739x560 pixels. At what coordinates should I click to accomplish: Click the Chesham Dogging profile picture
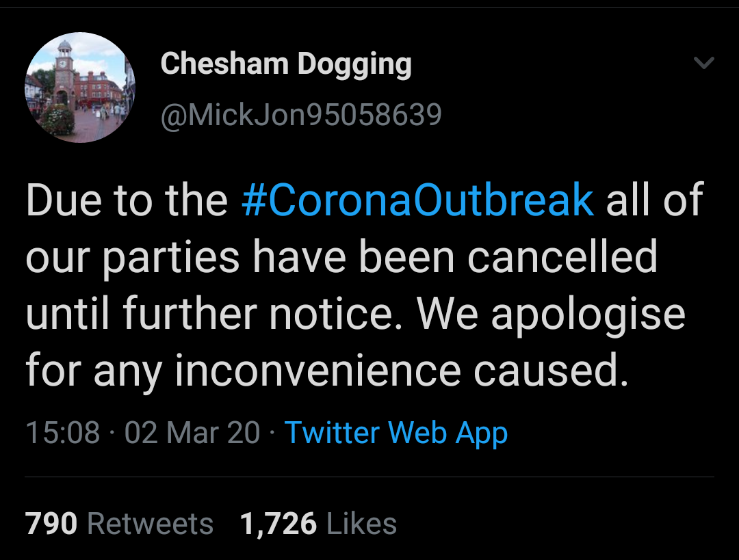80,88
